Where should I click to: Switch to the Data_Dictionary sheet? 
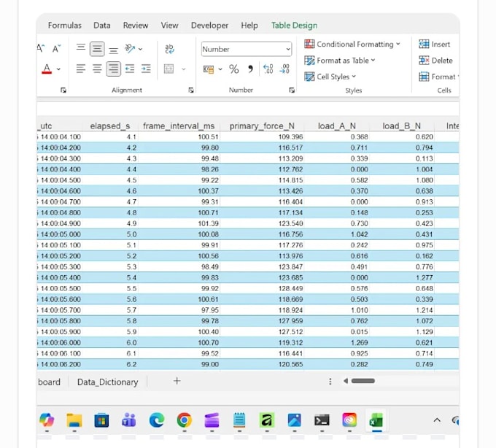pyautogui.click(x=107, y=382)
